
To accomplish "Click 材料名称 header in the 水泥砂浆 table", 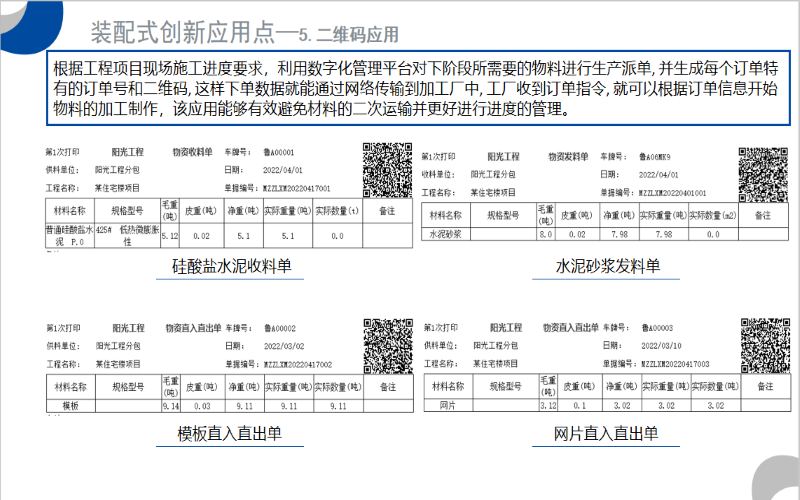I will (x=445, y=215).
